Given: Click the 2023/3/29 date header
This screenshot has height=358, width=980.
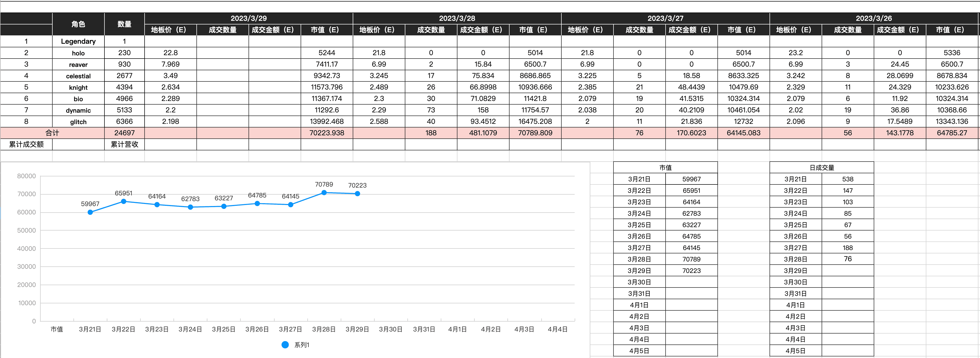Looking at the screenshot, I should [249, 18].
